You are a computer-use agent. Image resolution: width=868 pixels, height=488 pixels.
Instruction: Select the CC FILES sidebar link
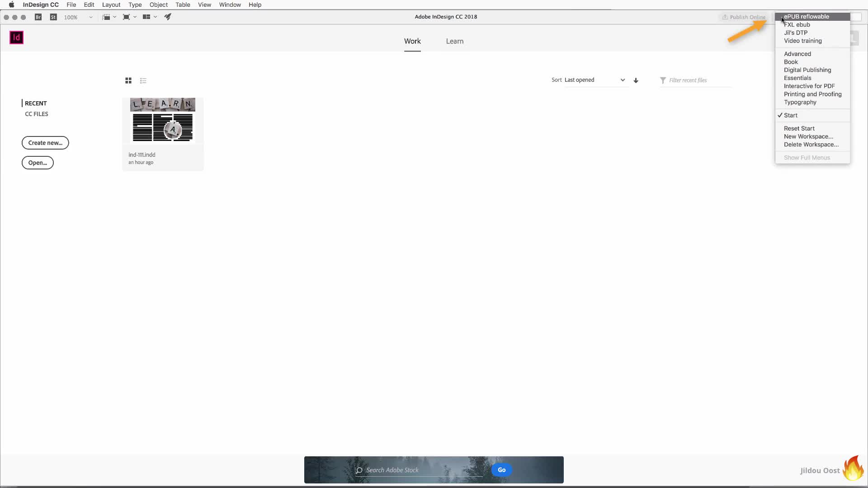tap(37, 114)
